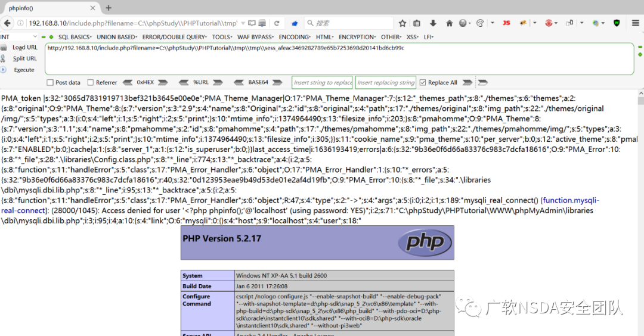Click the Load URL button label
This screenshot has height=336, width=644.
(x=25, y=48)
